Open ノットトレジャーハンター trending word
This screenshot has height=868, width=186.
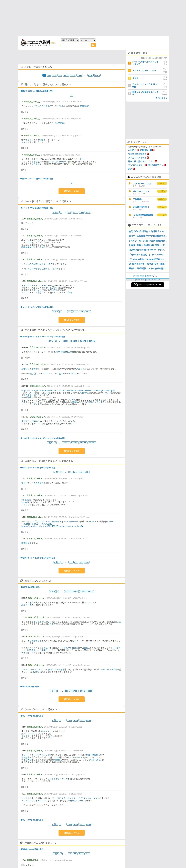pos(144,71)
